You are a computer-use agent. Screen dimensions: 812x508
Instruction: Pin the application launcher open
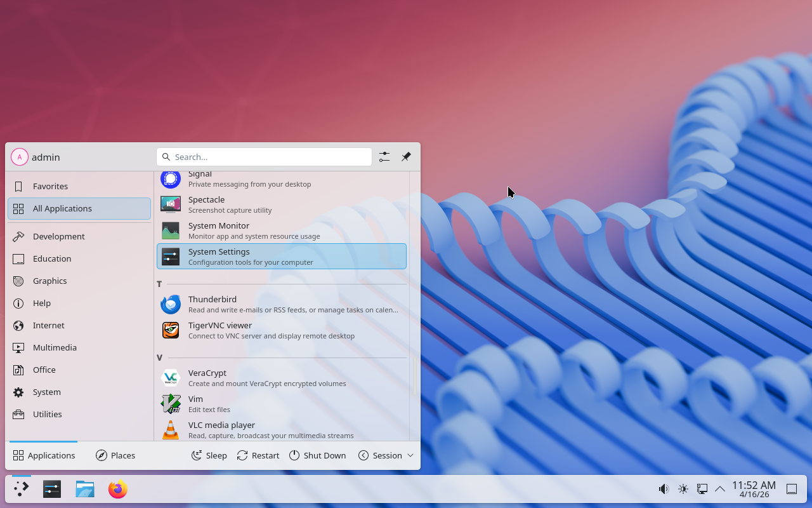pyautogui.click(x=406, y=157)
